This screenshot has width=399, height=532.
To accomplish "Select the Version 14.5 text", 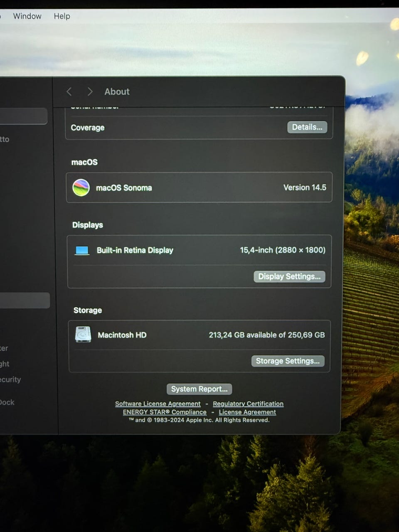I will click(305, 187).
